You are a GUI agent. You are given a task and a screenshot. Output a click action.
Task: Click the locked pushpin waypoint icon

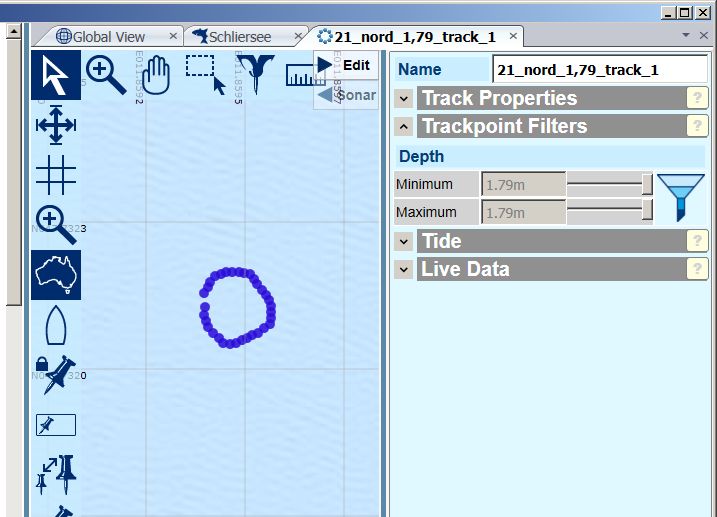coord(56,374)
